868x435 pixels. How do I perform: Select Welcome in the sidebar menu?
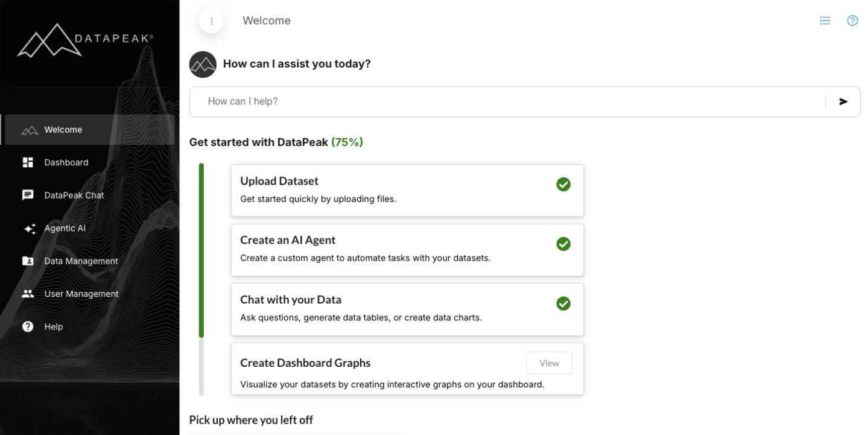63,129
